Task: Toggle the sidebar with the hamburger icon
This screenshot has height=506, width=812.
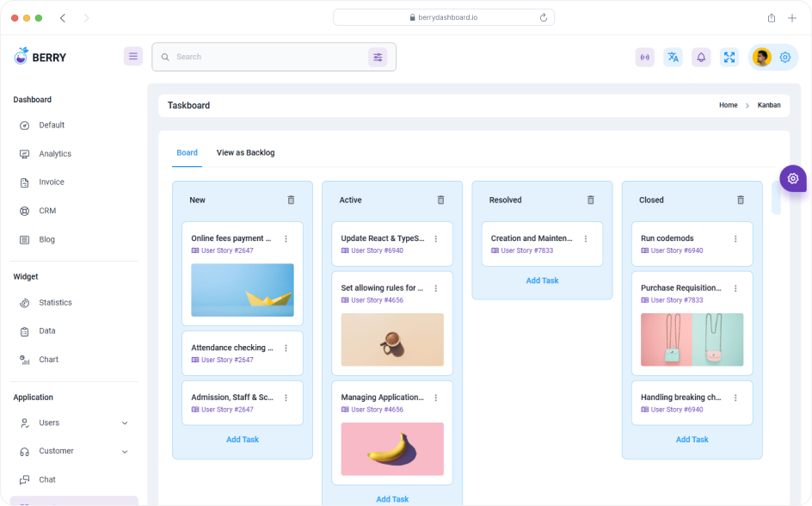Action: pyautogui.click(x=133, y=56)
